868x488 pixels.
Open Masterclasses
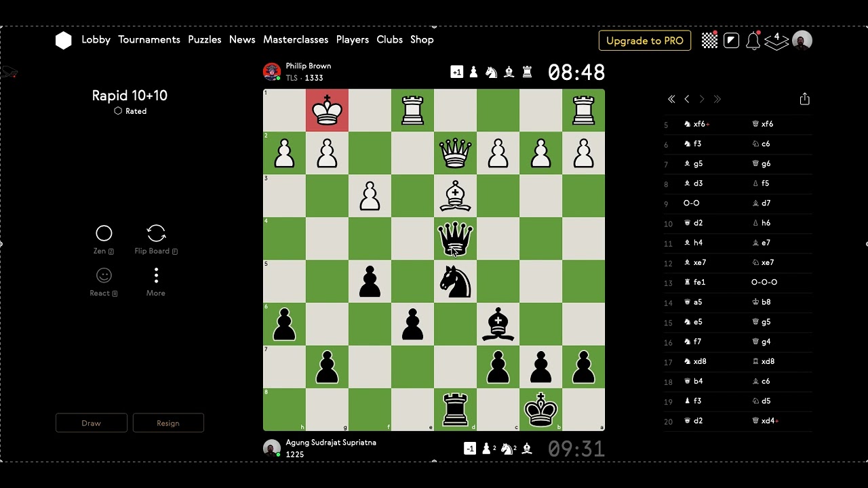296,39
